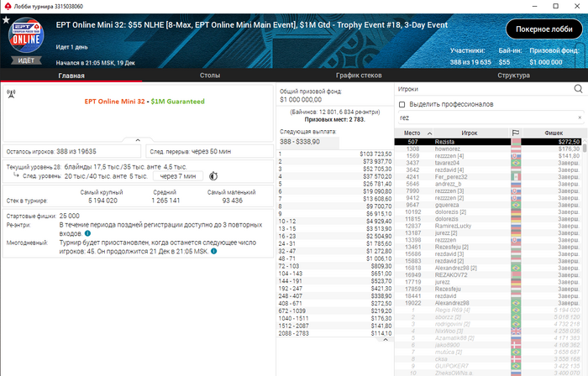Select player Regis R69 [4] row
The image size is (588, 376).
click(x=488, y=310)
